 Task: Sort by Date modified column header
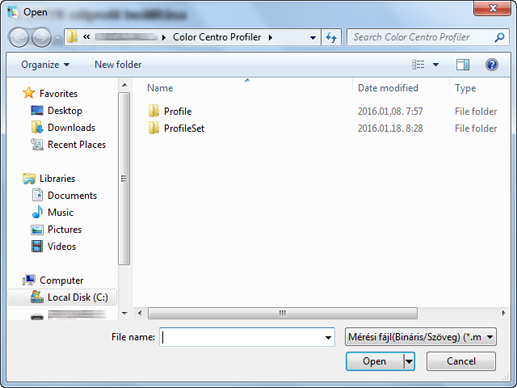(x=388, y=88)
